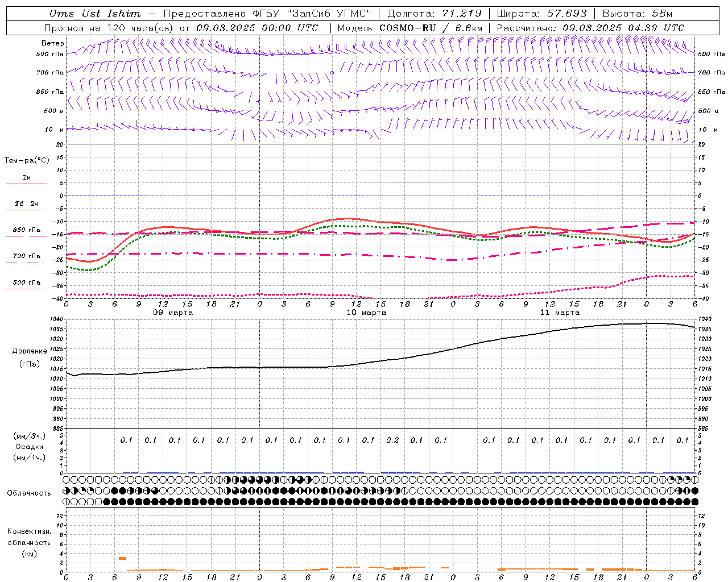Click the (мм/3ч.) precipitation unit label
This screenshot has width=728, height=582.
pos(30,436)
